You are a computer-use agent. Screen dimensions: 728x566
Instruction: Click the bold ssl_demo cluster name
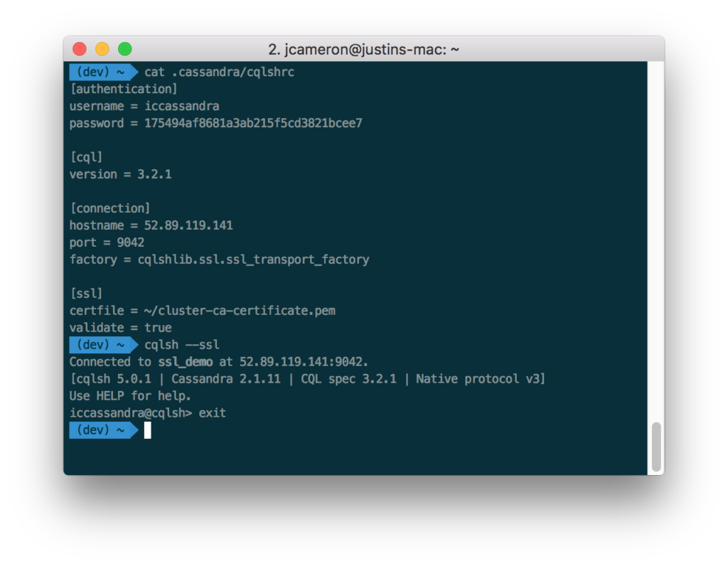pyautogui.click(x=186, y=362)
